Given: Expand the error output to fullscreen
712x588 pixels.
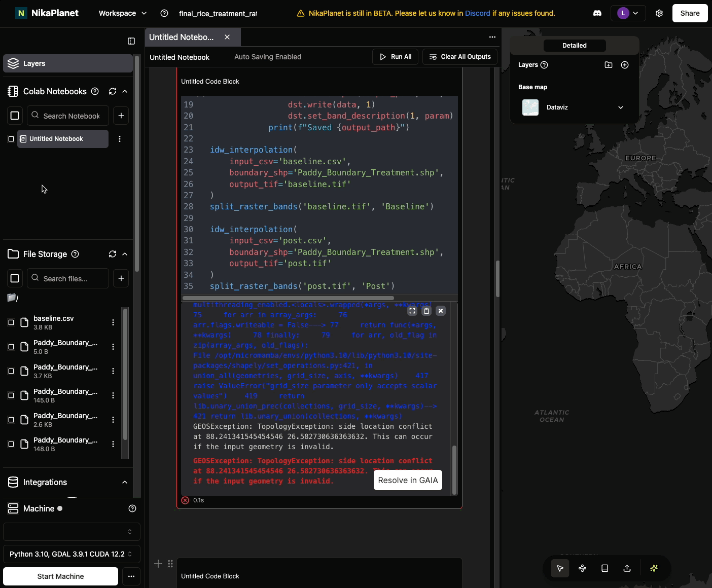Looking at the screenshot, I should coord(412,310).
